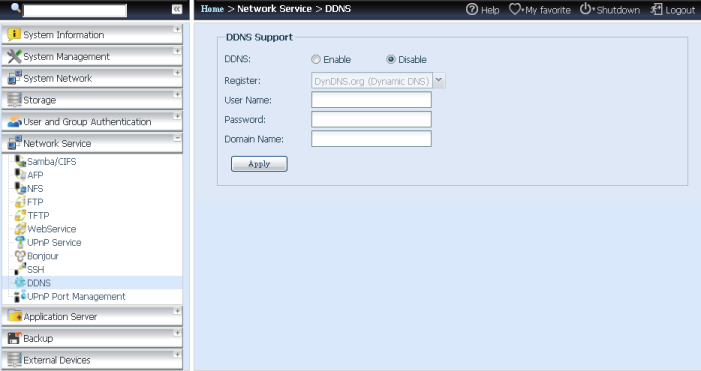Click the Domain Name input field
Screen dimensions: 701x371
click(x=371, y=139)
